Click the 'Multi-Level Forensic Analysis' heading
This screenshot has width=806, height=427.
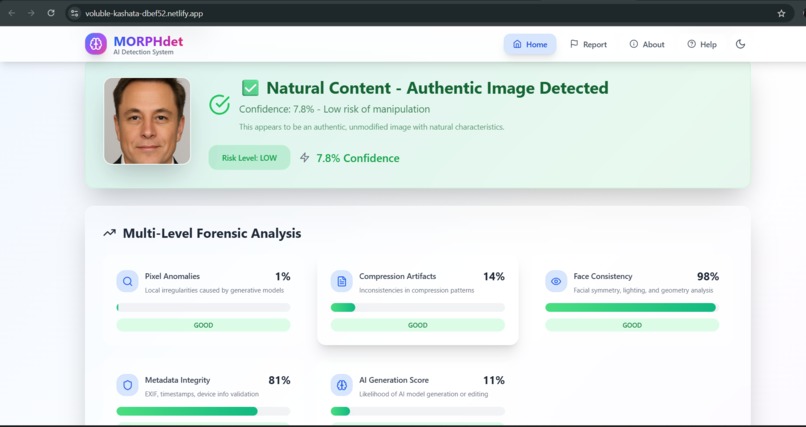click(212, 233)
